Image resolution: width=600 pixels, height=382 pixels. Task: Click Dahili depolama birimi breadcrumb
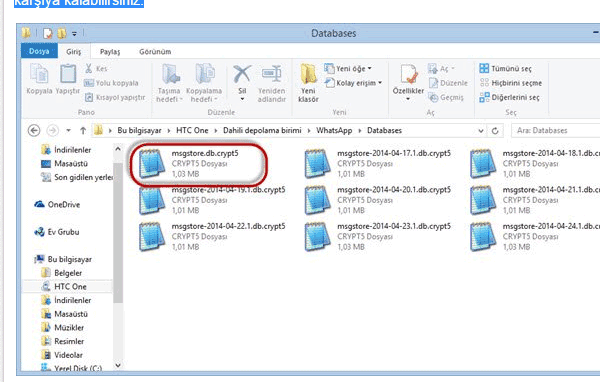point(262,131)
